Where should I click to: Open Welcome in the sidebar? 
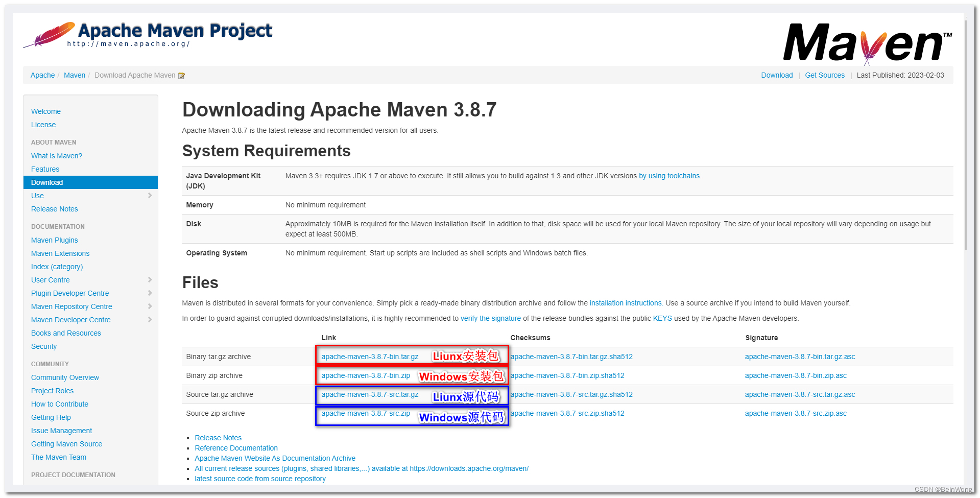tap(46, 111)
